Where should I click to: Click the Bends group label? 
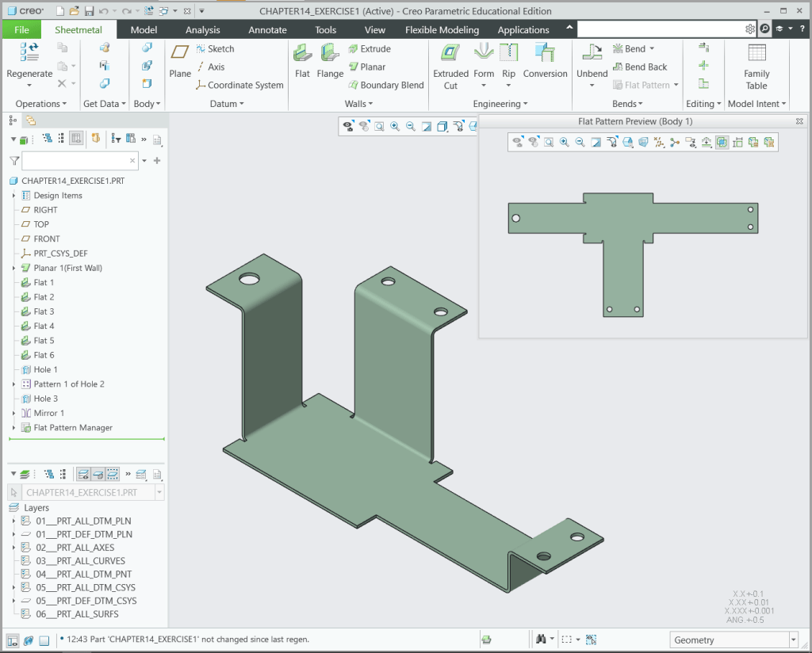click(x=627, y=104)
